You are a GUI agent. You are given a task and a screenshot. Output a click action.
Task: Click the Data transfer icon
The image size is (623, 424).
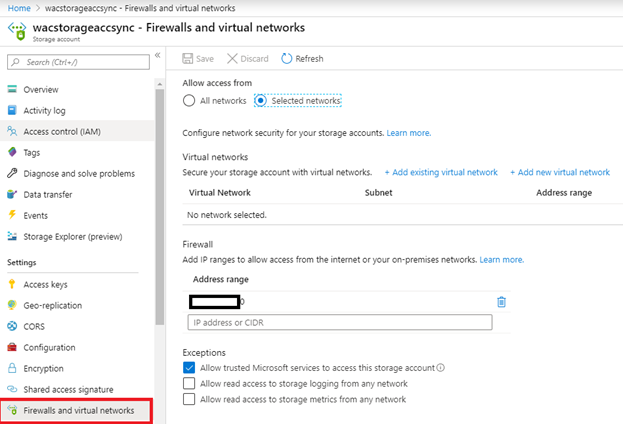tap(12, 194)
